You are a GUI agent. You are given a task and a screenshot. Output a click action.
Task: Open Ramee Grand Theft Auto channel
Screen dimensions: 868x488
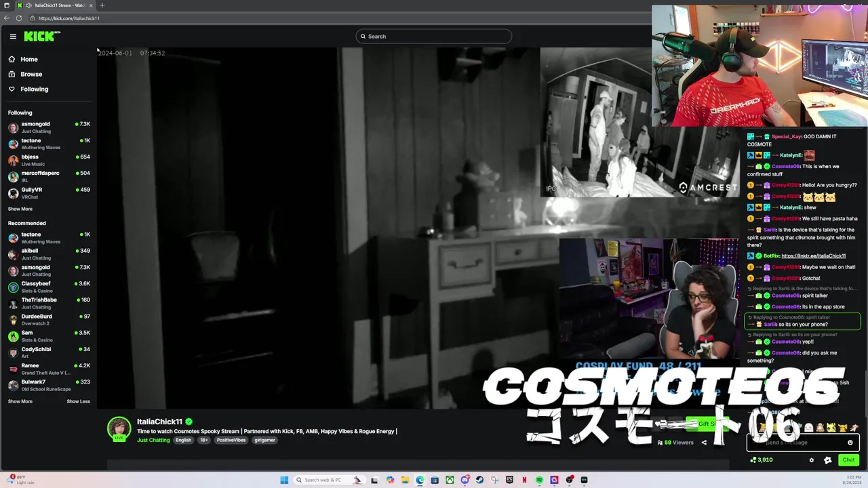point(49,369)
